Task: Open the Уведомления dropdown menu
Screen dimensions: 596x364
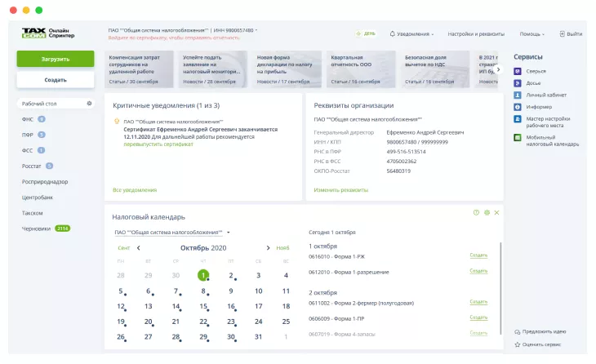Action: pos(411,33)
